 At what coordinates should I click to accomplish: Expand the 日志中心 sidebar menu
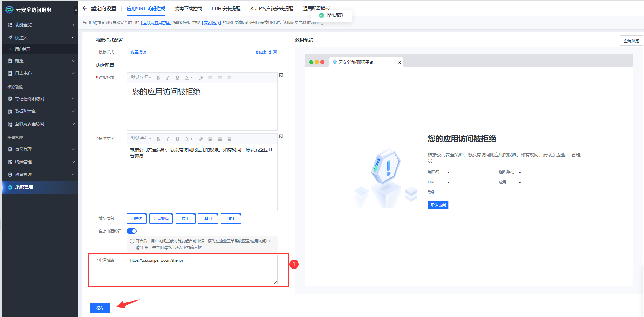coord(73,73)
